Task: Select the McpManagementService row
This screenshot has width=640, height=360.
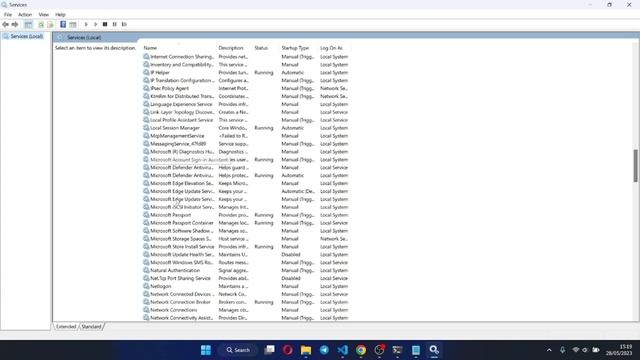Action: tap(246, 136)
